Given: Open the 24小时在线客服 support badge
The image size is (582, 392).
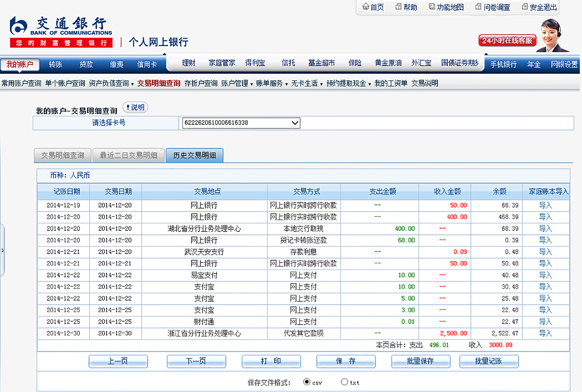Looking at the screenshot, I should (507, 41).
